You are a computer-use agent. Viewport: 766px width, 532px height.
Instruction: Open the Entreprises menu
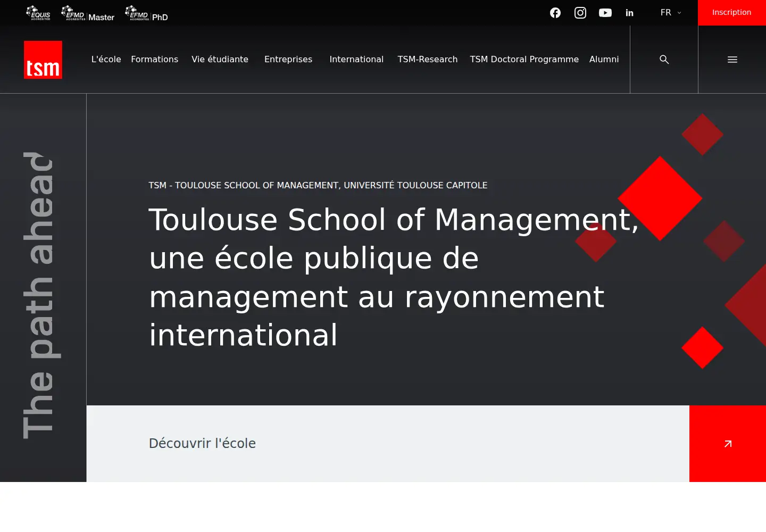pos(288,59)
